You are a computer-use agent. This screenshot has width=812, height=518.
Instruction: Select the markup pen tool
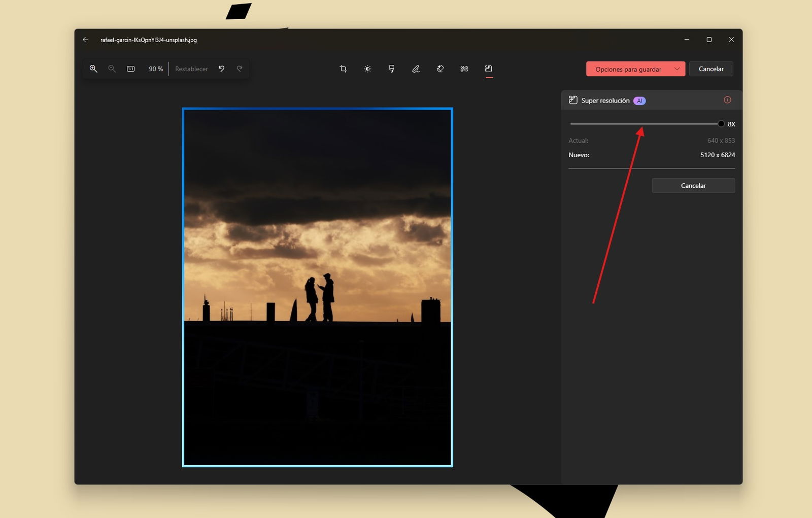(x=416, y=68)
